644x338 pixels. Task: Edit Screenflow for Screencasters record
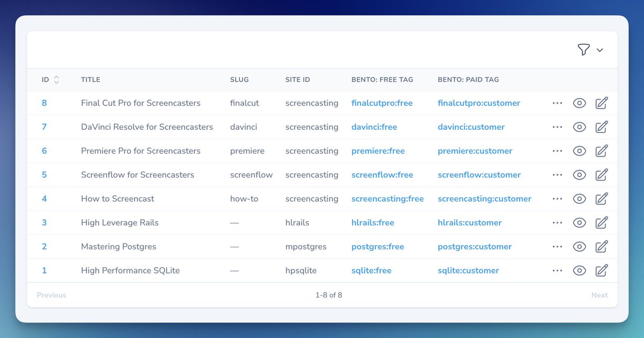point(602,175)
